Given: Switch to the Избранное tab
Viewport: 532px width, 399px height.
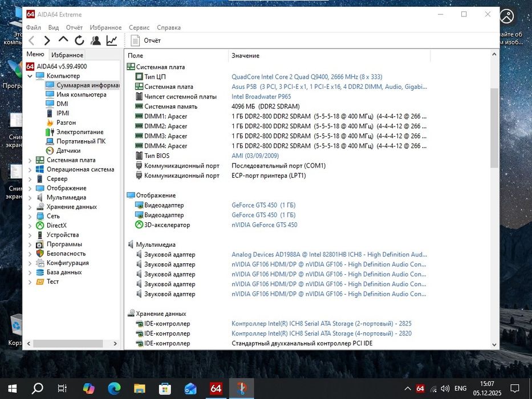Looking at the screenshot, I should (x=67, y=55).
